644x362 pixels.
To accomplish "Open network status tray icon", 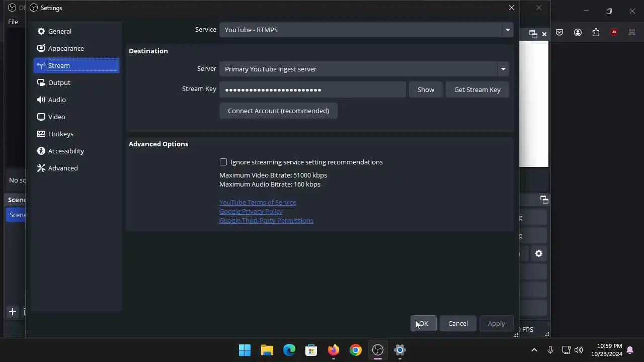I will pos(566,350).
